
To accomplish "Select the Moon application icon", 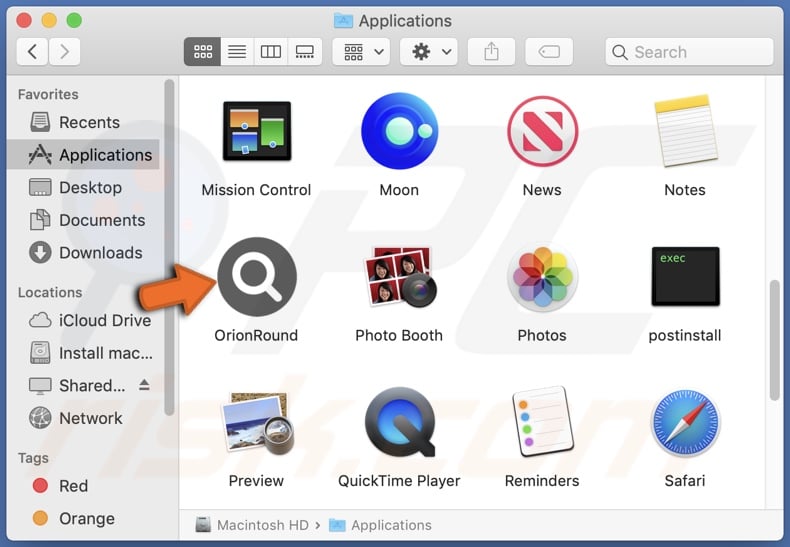I will 399,130.
